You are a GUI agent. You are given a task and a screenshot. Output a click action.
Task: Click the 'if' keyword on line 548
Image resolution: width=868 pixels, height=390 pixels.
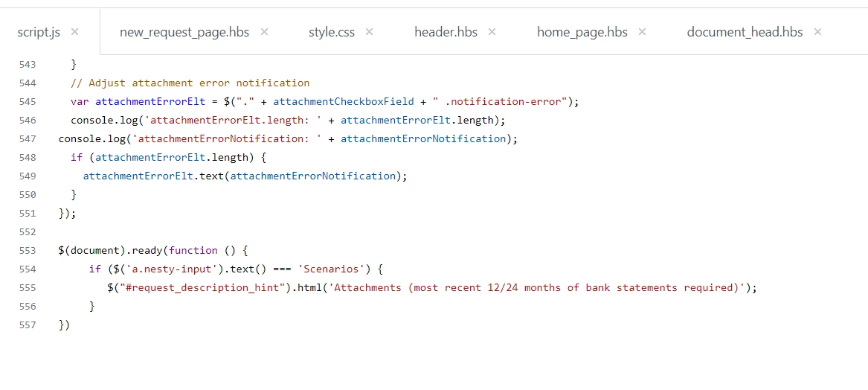(77, 158)
